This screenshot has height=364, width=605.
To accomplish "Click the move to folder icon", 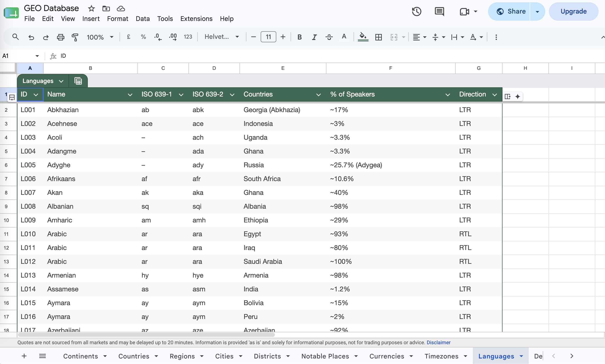I will 106,9.
